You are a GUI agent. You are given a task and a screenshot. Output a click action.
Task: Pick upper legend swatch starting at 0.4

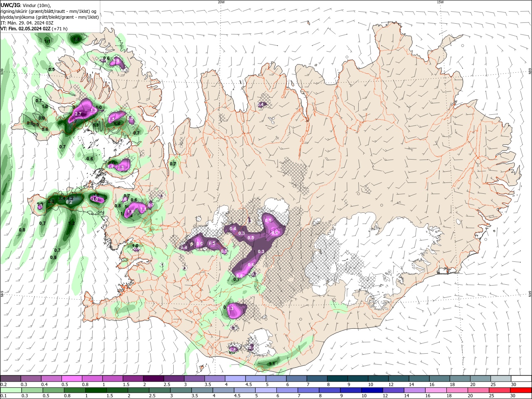[x=51, y=379]
